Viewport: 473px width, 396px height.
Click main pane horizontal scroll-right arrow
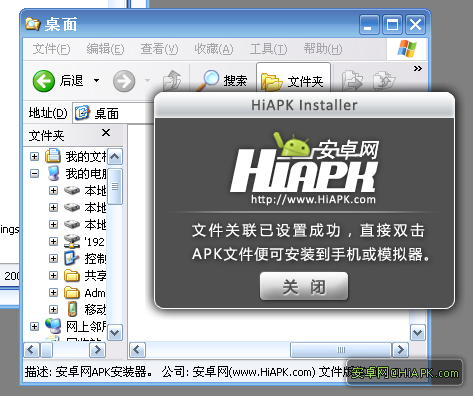click(400, 350)
